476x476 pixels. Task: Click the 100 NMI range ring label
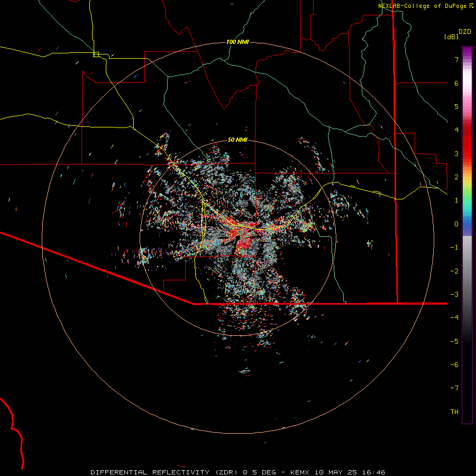click(x=237, y=42)
